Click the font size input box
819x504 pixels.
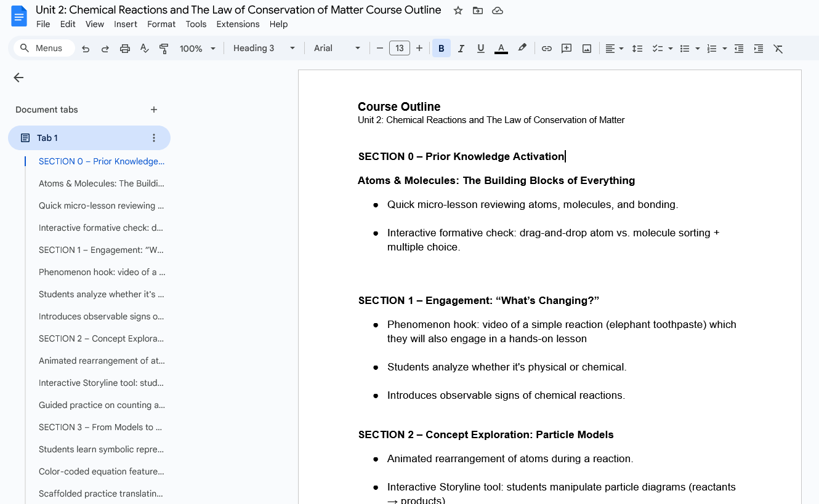click(400, 48)
